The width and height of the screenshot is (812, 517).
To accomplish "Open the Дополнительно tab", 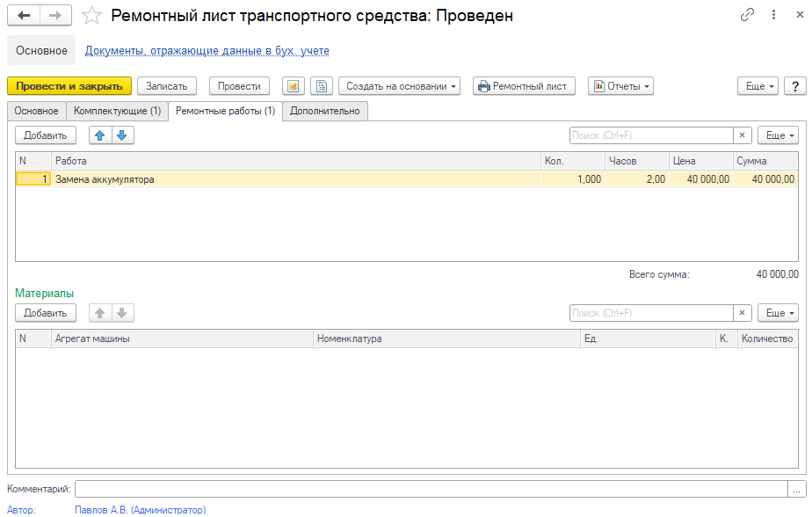I will (x=325, y=111).
